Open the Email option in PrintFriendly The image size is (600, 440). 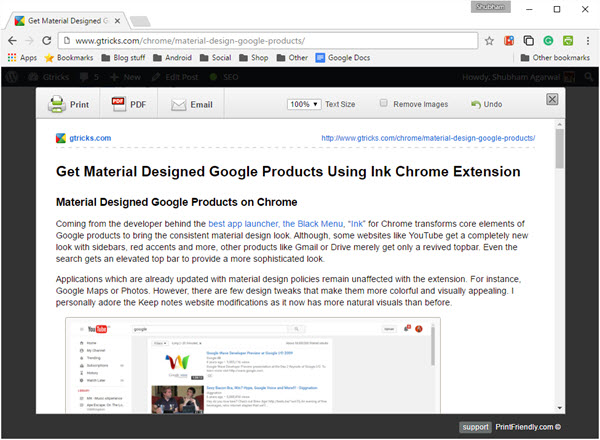pos(191,104)
